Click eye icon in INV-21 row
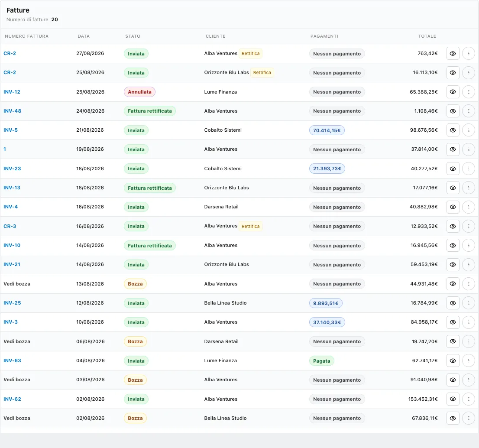This screenshot has height=448, width=479. coord(453,264)
